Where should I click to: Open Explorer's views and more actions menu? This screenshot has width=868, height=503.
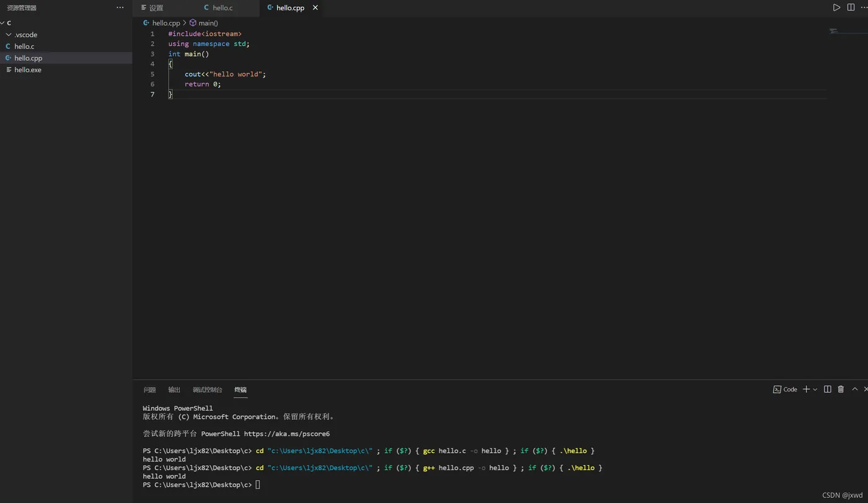[x=120, y=7]
